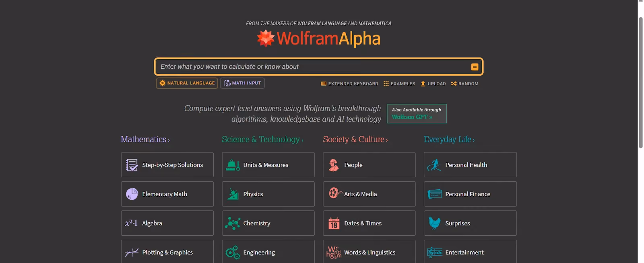This screenshot has width=644, height=263.
Task: Open the Personal Finance tile
Action: 470,194
